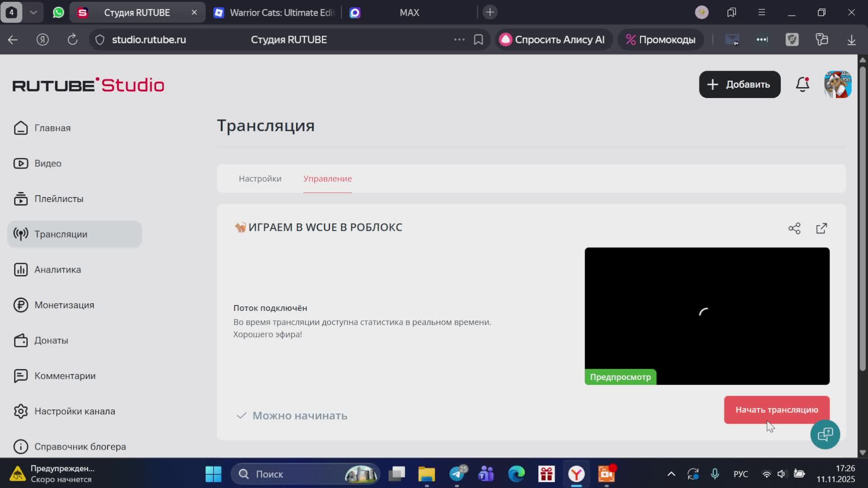Open the Спросить Алису AI button
This screenshot has width=868, height=488.
pos(552,39)
